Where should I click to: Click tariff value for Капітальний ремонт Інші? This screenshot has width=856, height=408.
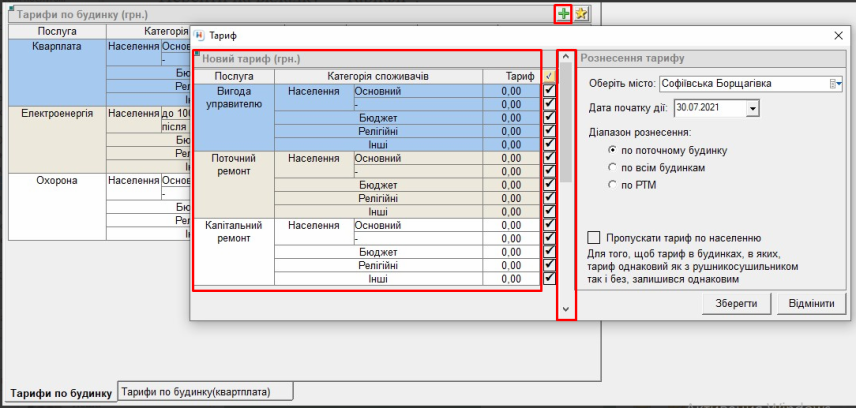512,279
